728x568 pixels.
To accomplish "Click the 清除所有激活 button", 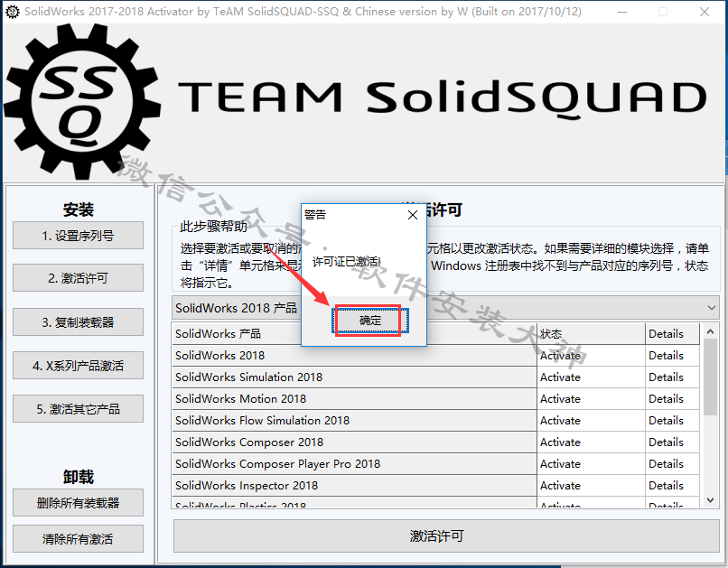I will pos(78,539).
